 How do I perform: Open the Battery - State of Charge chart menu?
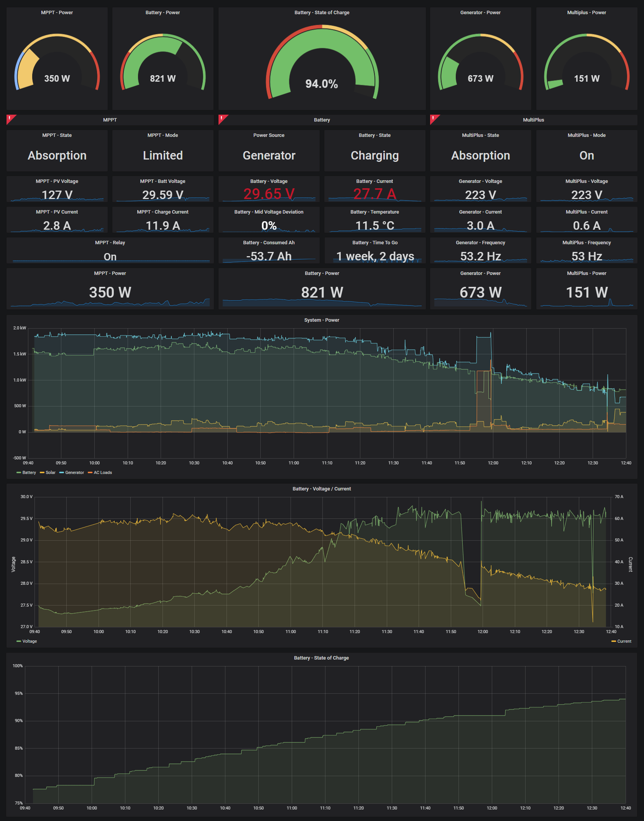321,658
